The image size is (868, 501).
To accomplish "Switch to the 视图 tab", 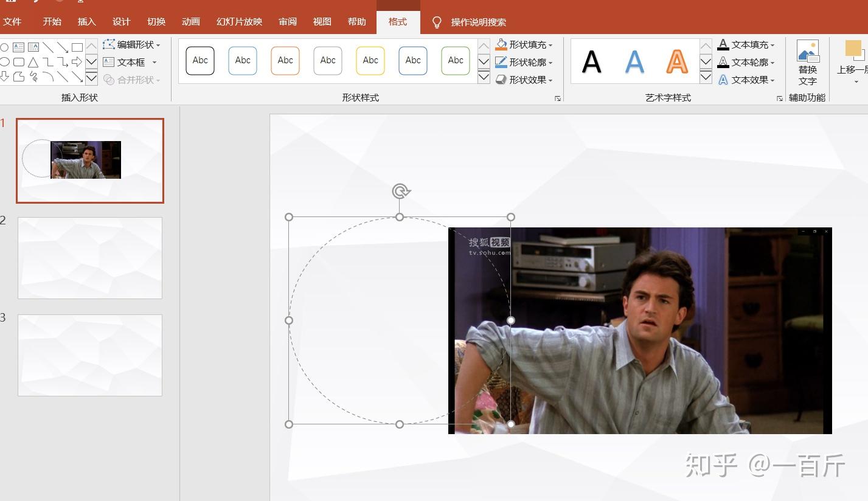I will coord(322,22).
